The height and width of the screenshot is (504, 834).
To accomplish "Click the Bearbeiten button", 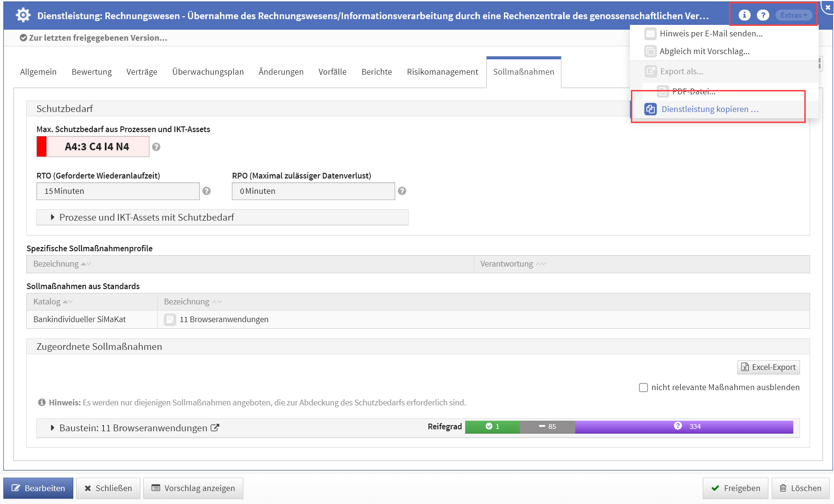I will pos(38,488).
